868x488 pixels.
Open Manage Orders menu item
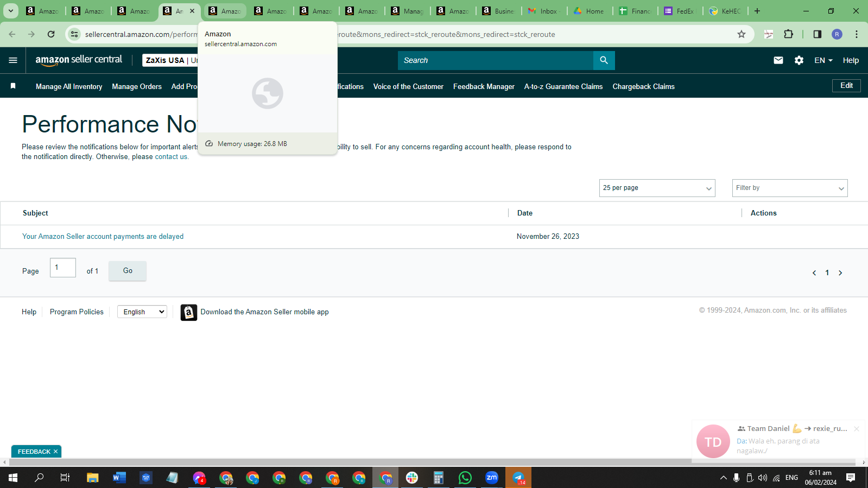pyautogui.click(x=137, y=86)
